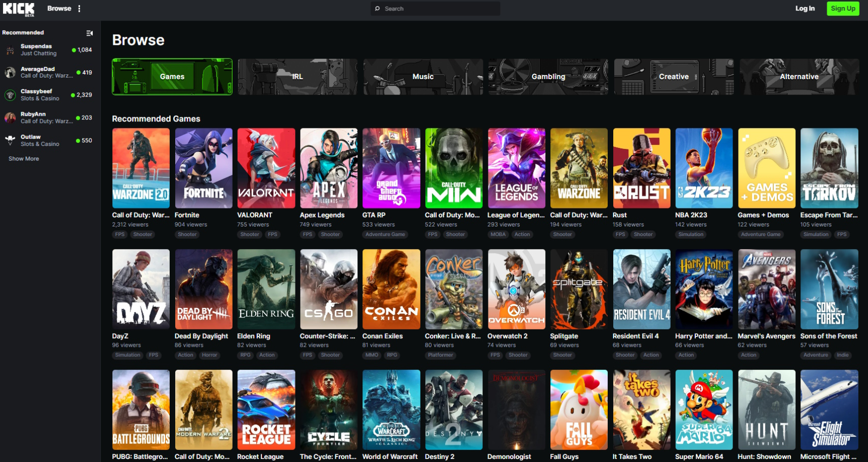Open the Elden Ring game cover
The width and height of the screenshot is (868, 462).
pyautogui.click(x=266, y=289)
